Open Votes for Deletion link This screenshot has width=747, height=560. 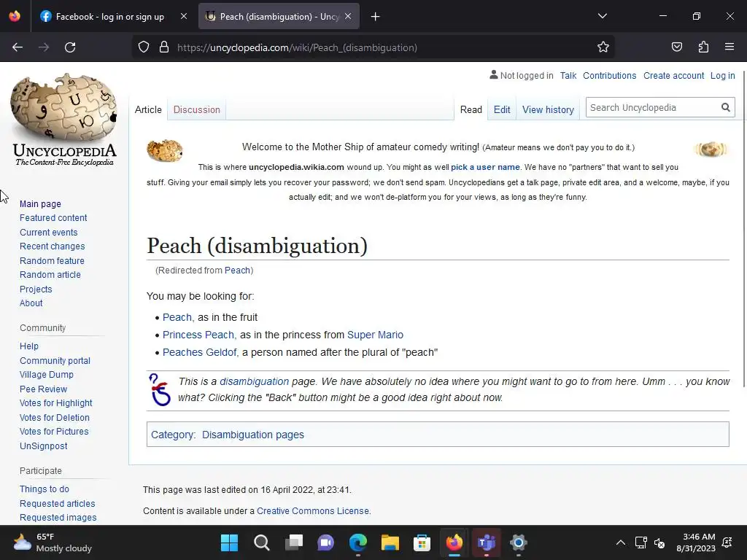click(54, 418)
